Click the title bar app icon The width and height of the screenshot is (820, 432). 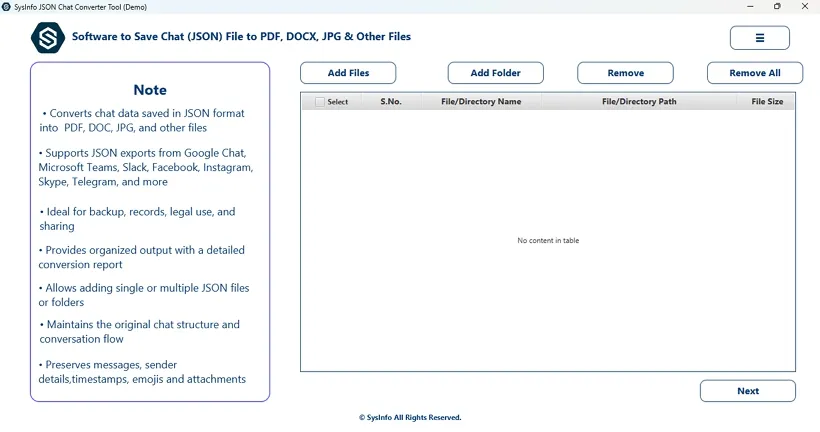[6, 7]
